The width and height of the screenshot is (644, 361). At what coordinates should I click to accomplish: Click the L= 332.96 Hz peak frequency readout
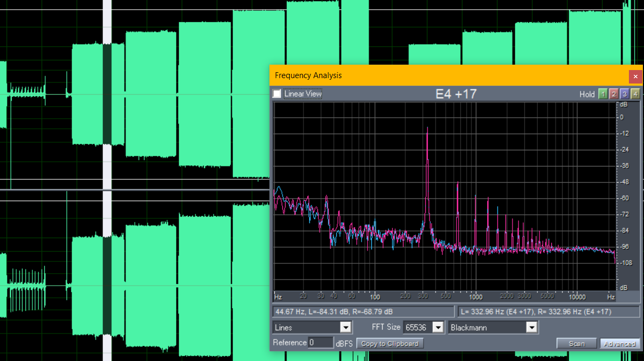[548, 312]
